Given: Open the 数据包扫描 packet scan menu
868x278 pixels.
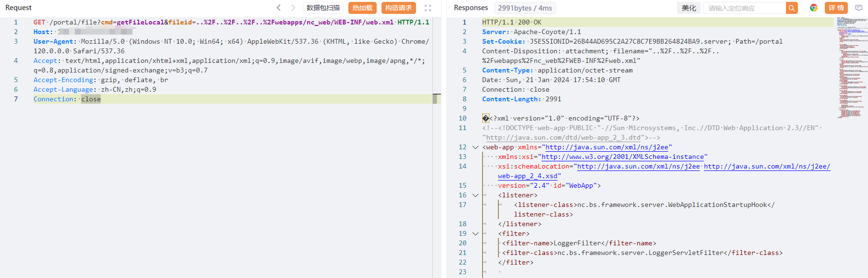Looking at the screenshot, I should coord(323,8).
